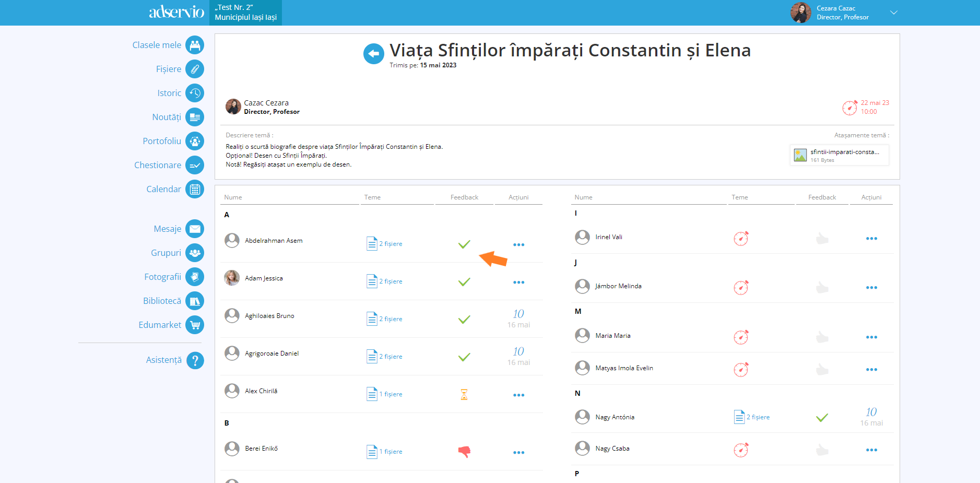Open the Fișiere paperclip icon
Viewport: 980px width, 483px height.
click(x=194, y=69)
